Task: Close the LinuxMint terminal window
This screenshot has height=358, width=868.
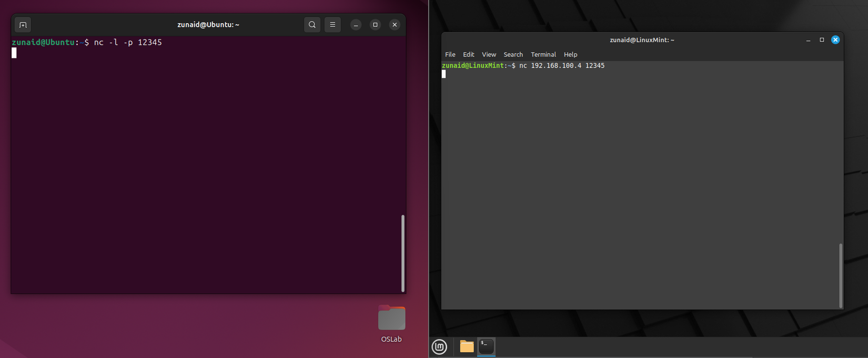Action: [835, 40]
